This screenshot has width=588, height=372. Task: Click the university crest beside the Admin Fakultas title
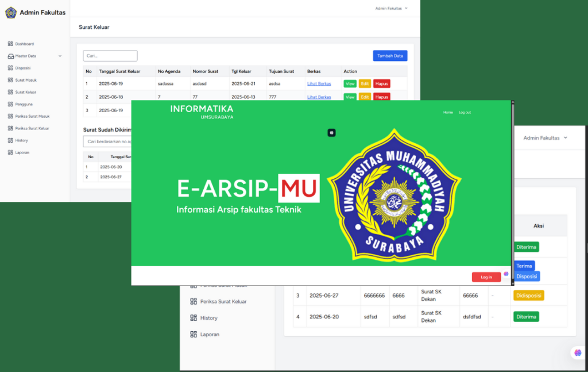[11, 13]
